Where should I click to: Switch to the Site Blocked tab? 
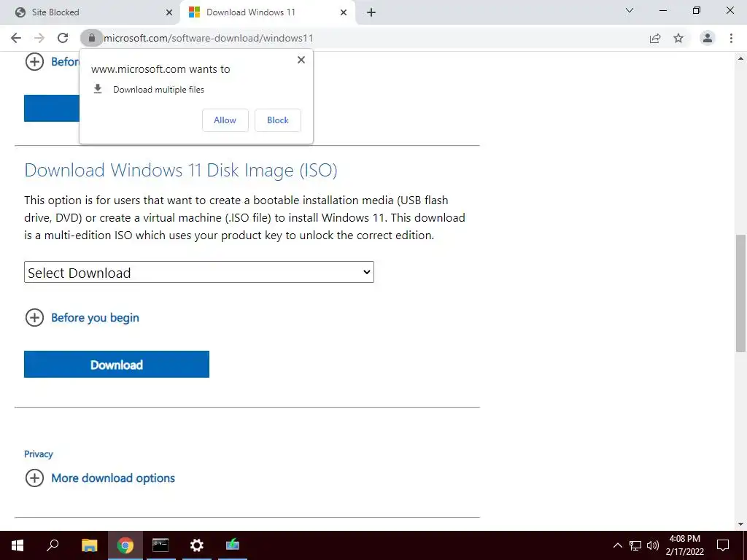pos(90,12)
